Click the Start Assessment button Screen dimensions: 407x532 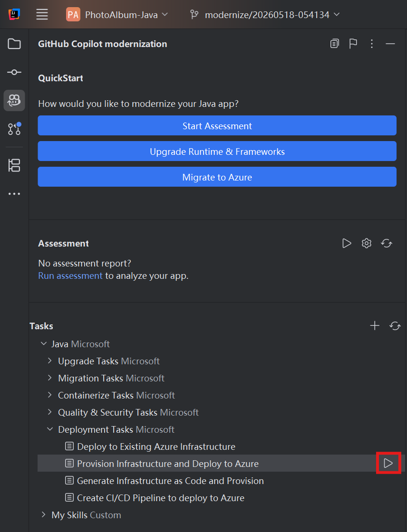pos(217,125)
